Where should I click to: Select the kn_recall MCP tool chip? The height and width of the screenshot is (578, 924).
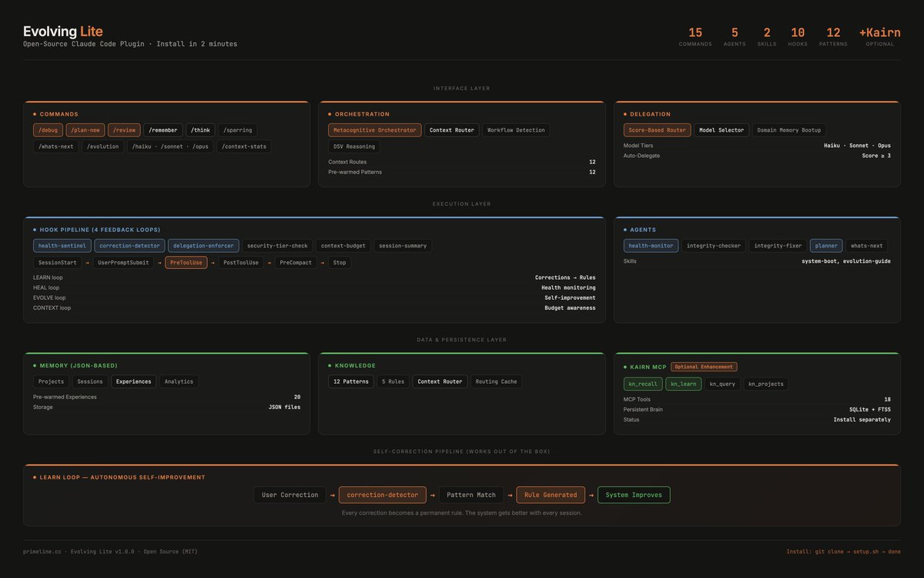click(643, 384)
